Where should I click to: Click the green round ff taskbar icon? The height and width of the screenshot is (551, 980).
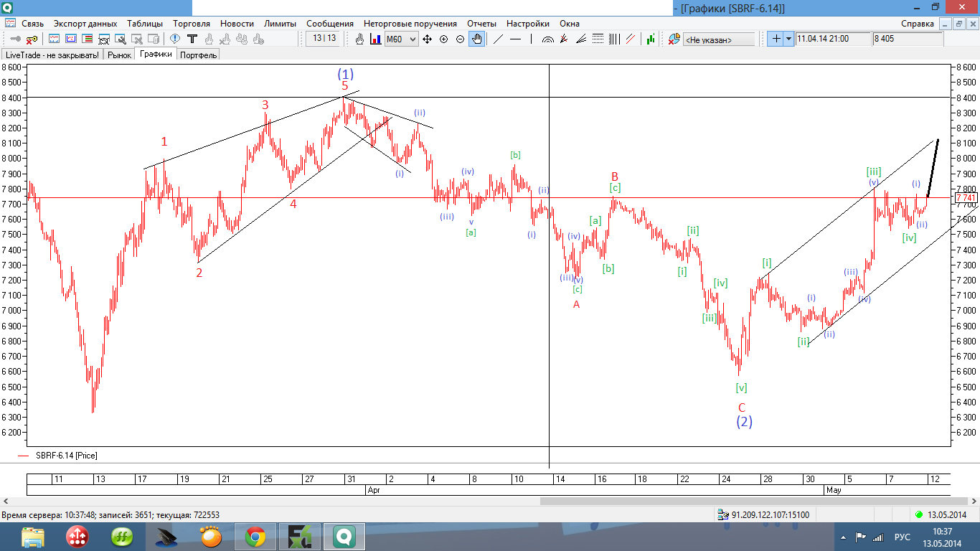tap(122, 537)
